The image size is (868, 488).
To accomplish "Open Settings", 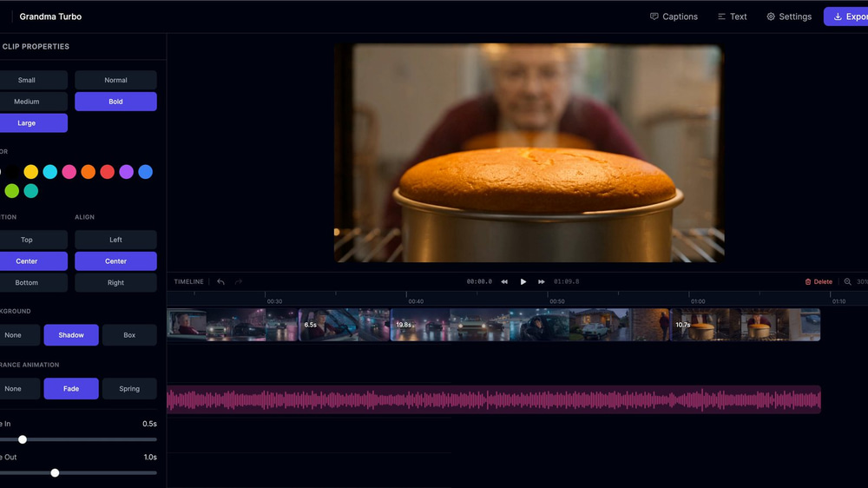I will 789,16.
